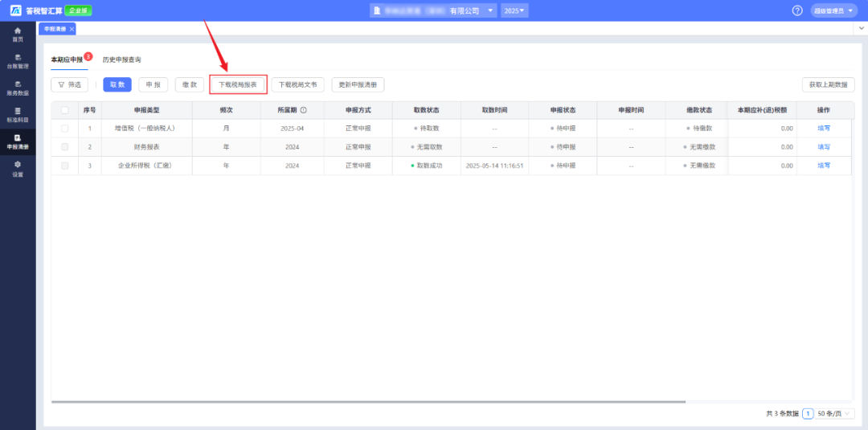The height and width of the screenshot is (430, 868).
Task: Check the 财务报表 row checkbox
Action: [x=65, y=147]
